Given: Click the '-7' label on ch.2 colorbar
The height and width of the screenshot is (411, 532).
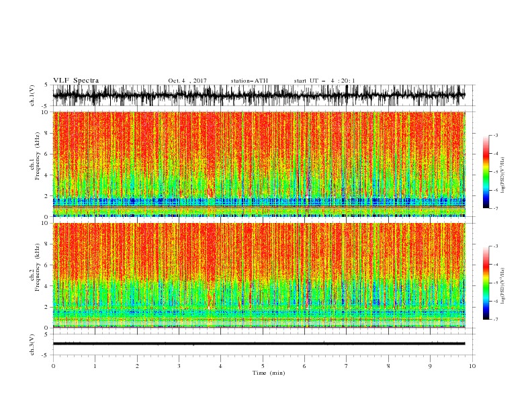Looking at the screenshot, I should (496, 319).
